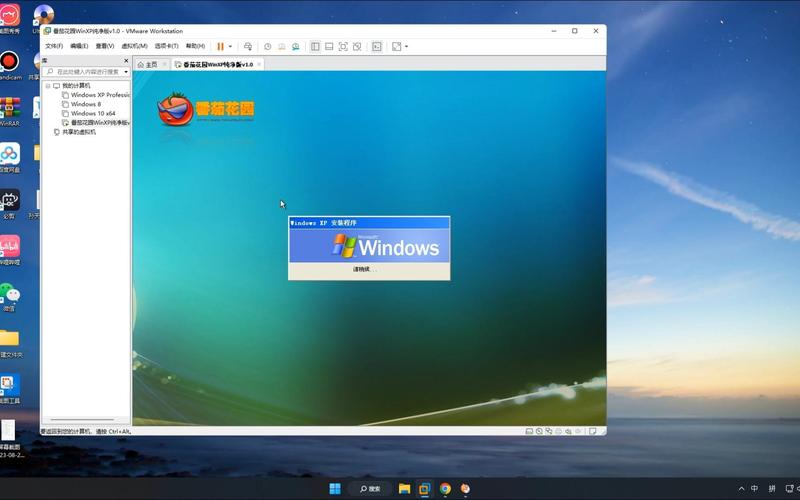Open the dropdown arrow beside the Pause button
The image size is (800, 500).
point(230,46)
